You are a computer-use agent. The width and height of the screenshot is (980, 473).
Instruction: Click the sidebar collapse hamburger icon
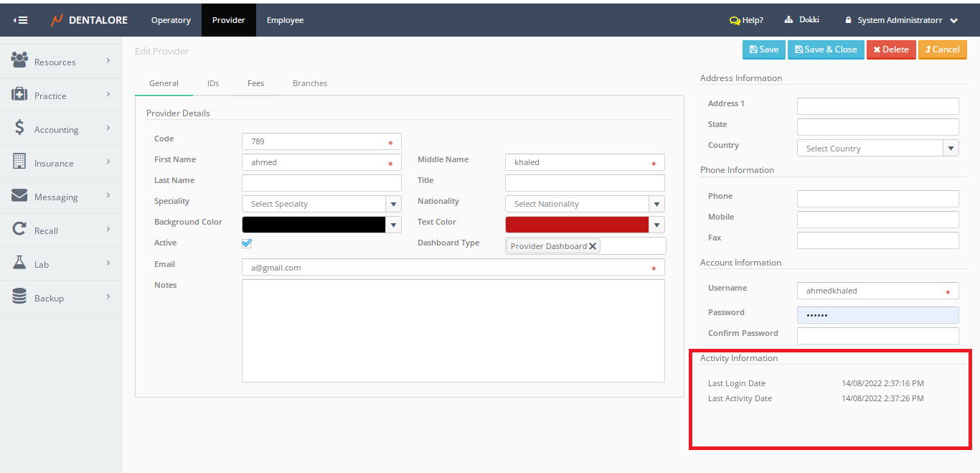point(21,20)
